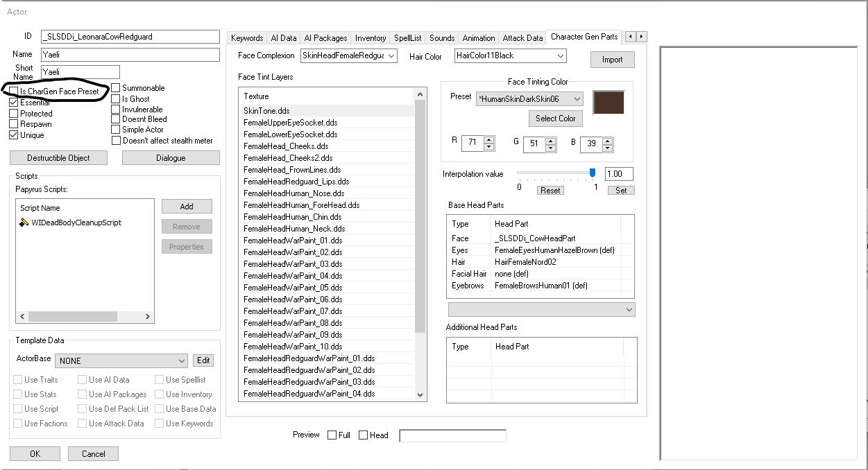This screenshot has width=868, height=470.
Task: Go to the Sounds tab
Action: click(442, 38)
